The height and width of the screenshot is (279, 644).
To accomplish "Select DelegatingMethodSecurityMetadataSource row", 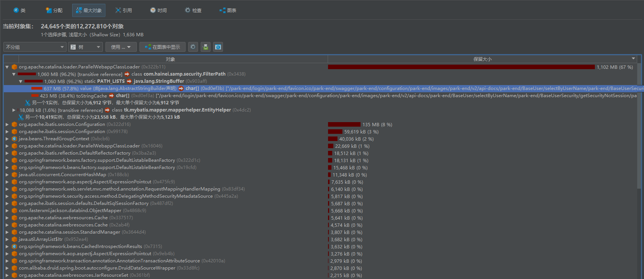I will click(320, 196).
